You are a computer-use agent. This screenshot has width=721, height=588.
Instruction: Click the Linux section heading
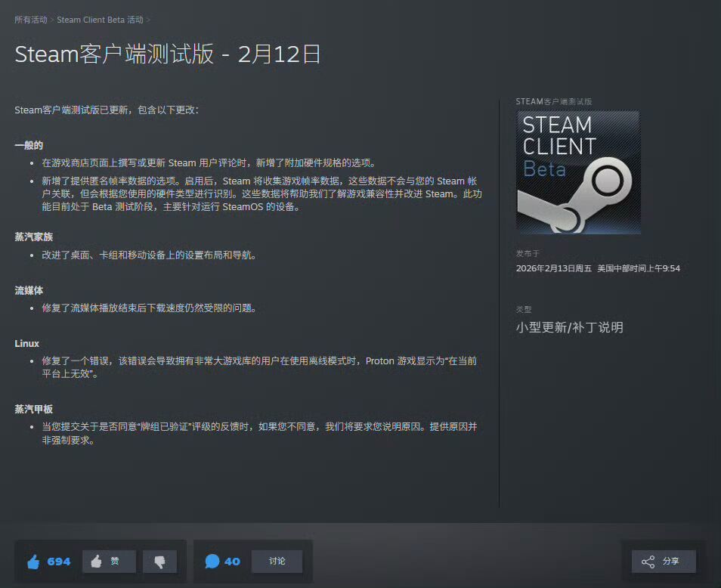26,343
